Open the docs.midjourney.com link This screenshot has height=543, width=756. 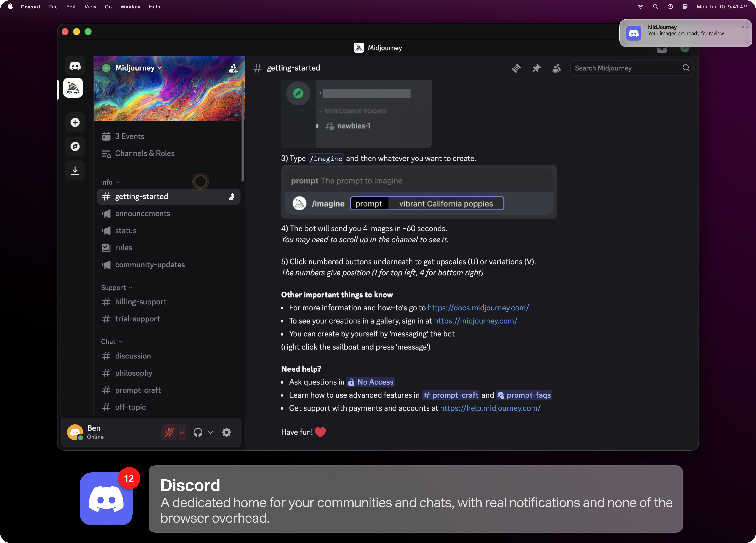point(478,308)
